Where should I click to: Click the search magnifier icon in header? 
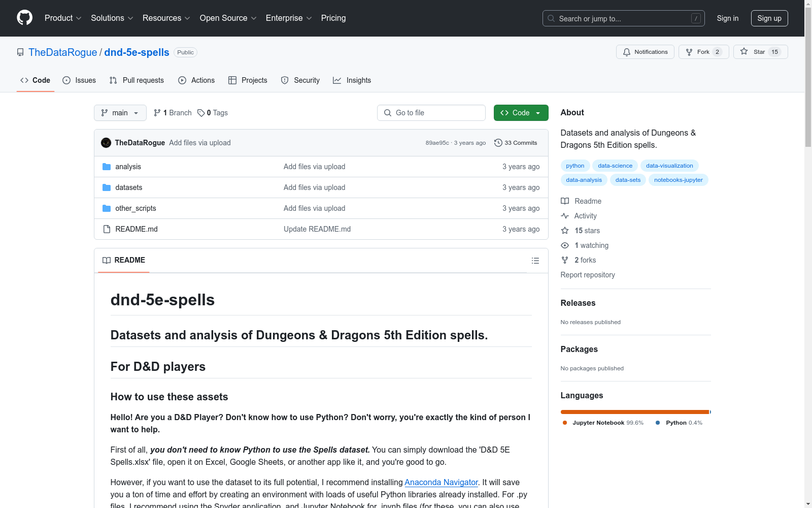click(x=551, y=18)
